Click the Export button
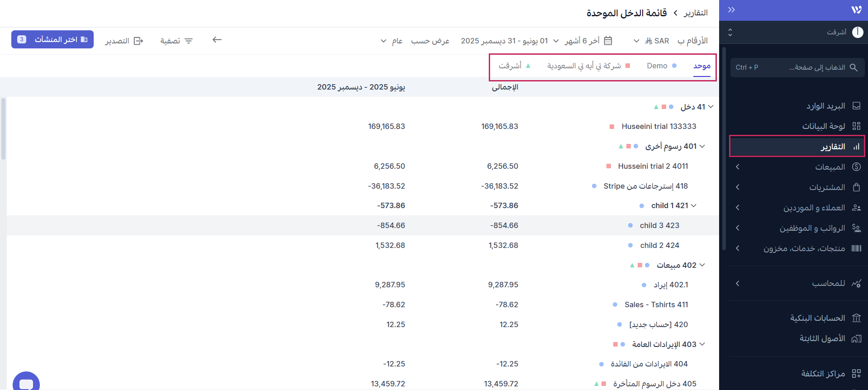The height and width of the screenshot is (390, 868). 124,41
